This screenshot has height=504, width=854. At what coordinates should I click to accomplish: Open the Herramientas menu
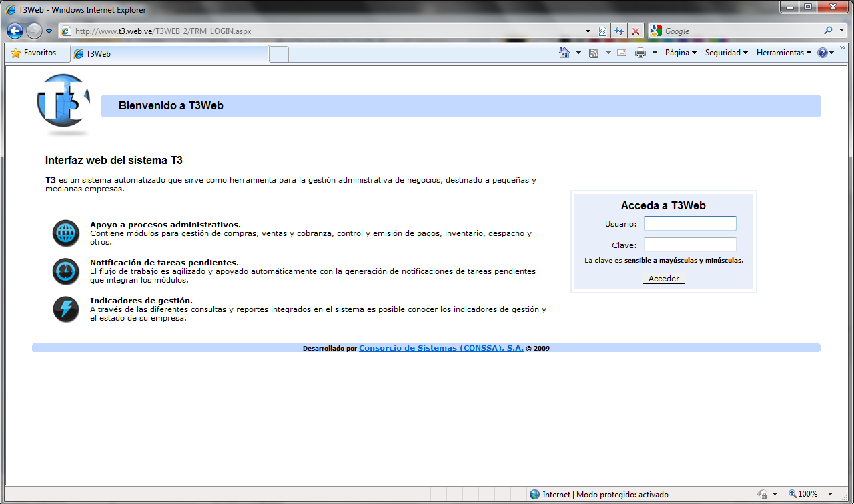(x=784, y=53)
